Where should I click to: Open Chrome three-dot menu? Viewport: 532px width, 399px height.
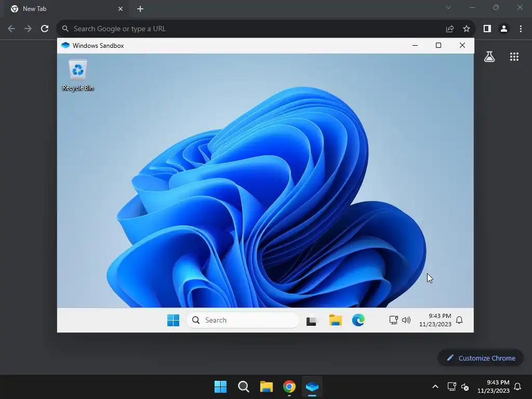click(521, 29)
